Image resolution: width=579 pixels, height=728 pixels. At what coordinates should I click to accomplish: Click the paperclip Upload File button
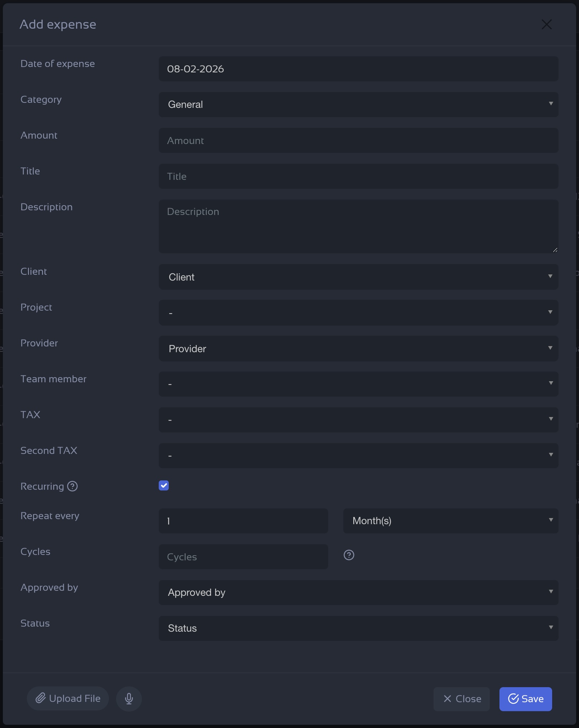68,699
